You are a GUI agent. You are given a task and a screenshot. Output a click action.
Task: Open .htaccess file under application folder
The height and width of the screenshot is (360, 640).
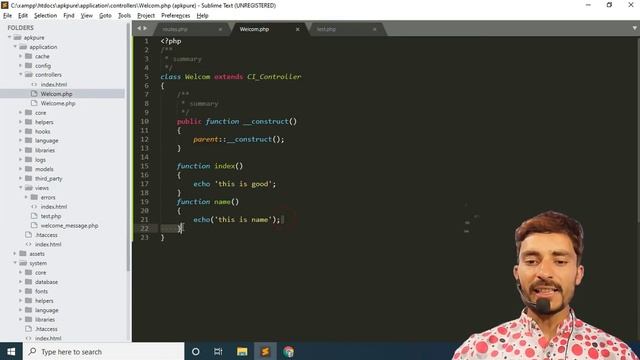[46, 235]
